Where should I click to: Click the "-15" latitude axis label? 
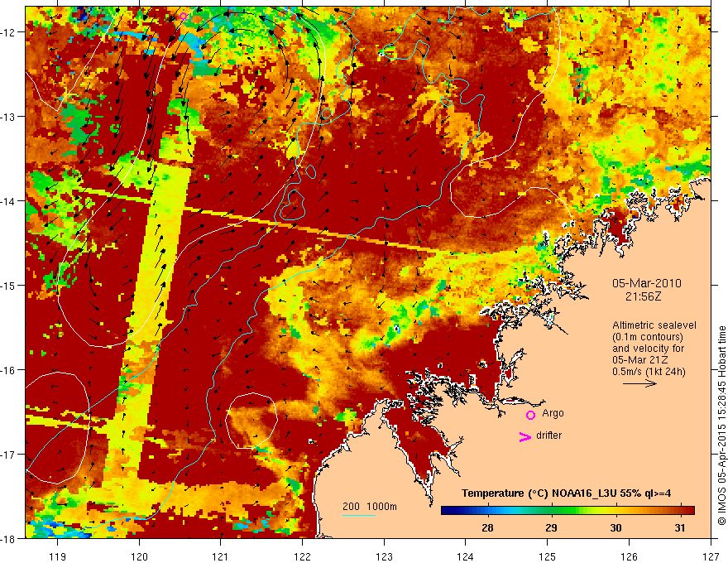(8, 285)
